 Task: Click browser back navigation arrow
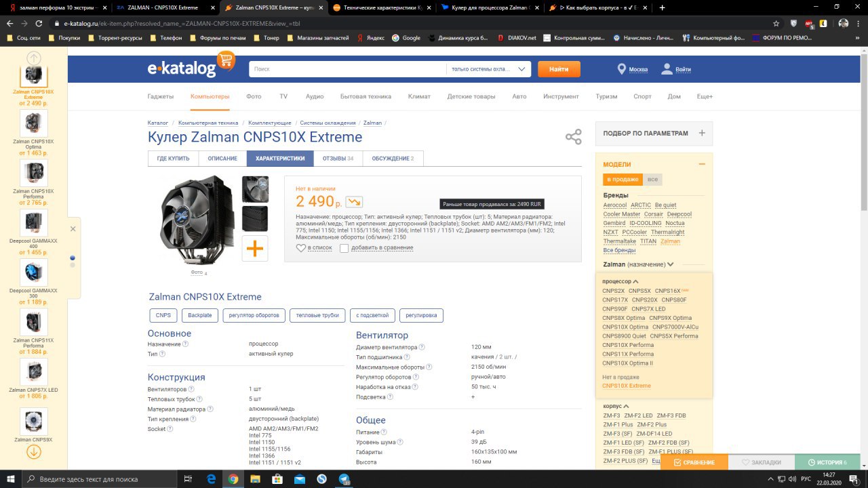(x=10, y=23)
